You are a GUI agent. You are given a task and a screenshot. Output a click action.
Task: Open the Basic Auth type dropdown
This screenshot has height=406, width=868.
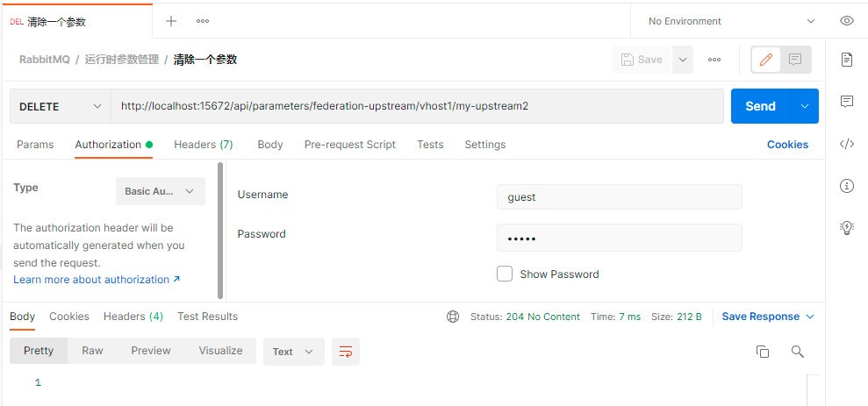pyautogui.click(x=160, y=191)
